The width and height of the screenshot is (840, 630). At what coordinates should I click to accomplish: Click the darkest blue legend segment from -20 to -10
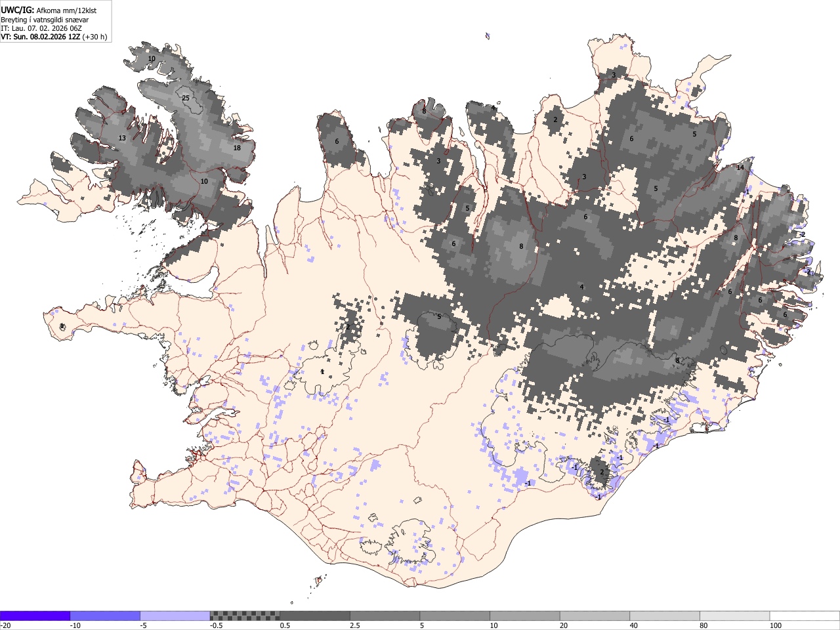coord(35,616)
